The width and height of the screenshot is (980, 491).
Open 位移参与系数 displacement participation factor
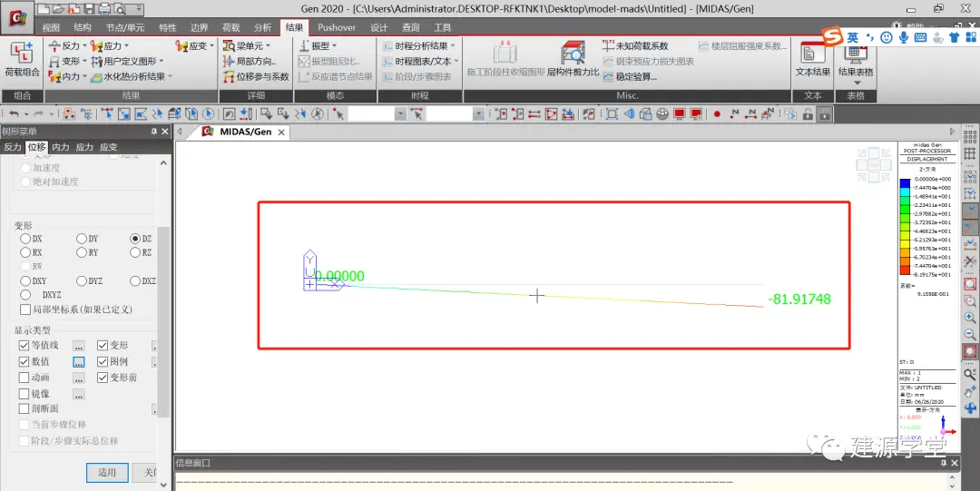coord(256,76)
